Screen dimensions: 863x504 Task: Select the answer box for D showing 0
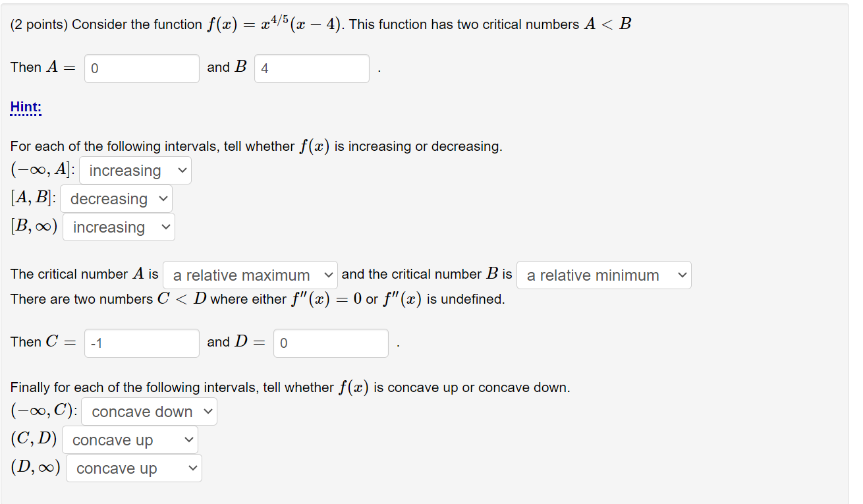coord(330,343)
